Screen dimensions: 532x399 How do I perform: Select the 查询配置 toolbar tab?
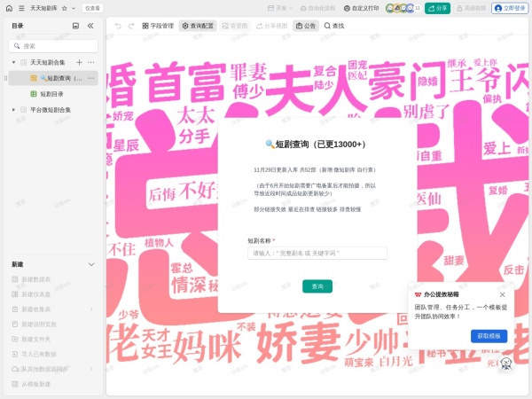[198, 26]
